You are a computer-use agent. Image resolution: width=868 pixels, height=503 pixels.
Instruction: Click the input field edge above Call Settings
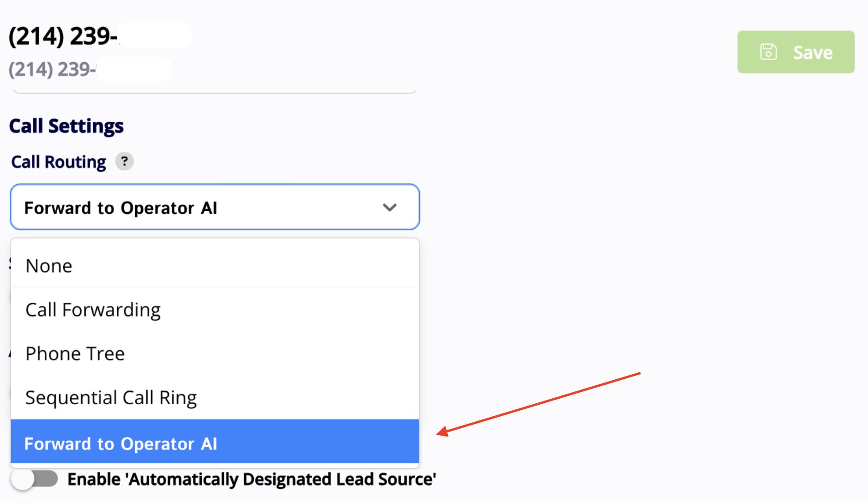click(x=215, y=91)
